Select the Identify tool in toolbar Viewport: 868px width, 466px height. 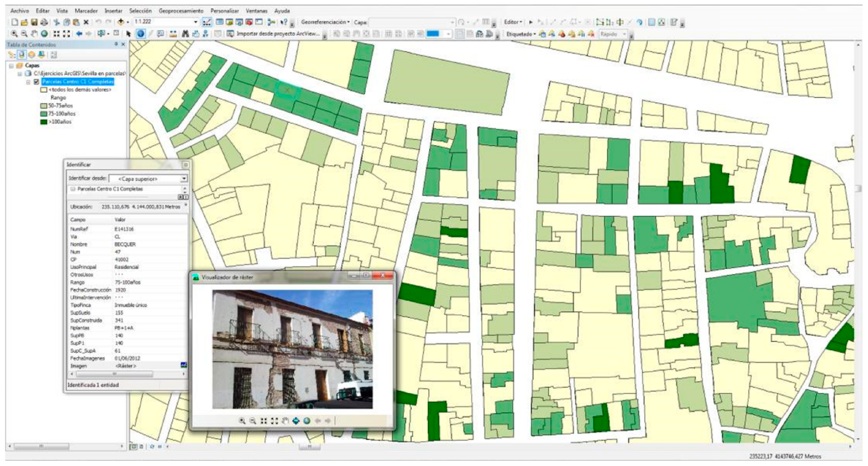click(x=141, y=34)
